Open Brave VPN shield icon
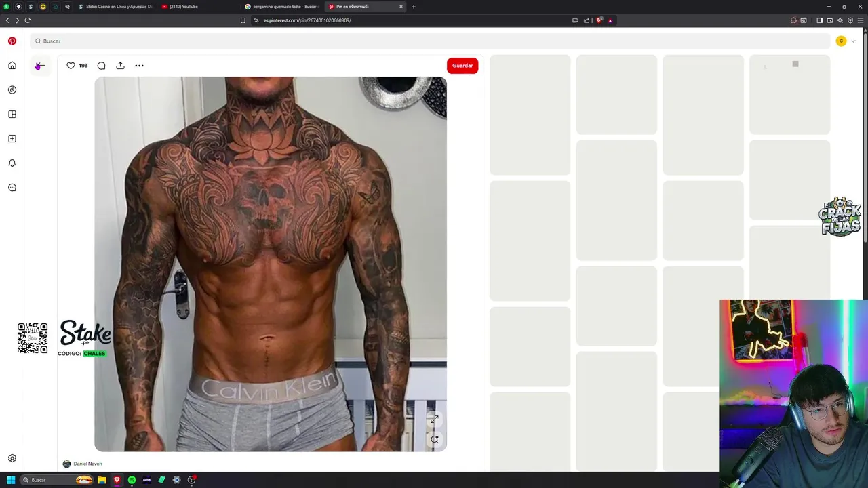The image size is (868, 488). tap(850, 20)
